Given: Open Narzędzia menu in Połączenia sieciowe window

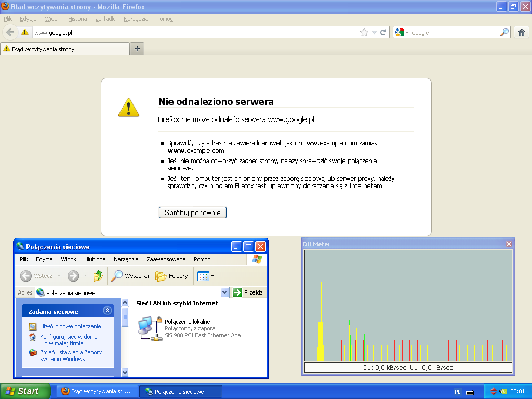Looking at the screenshot, I should coord(126,259).
